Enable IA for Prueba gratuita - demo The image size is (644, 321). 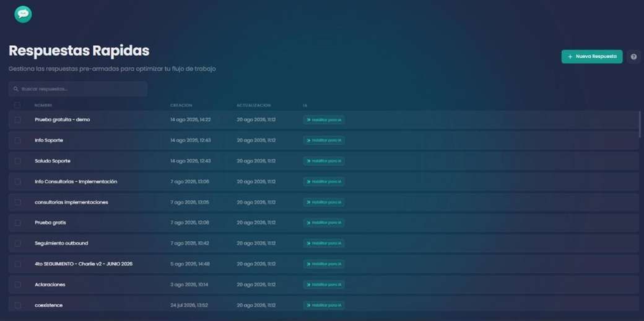[x=324, y=120]
